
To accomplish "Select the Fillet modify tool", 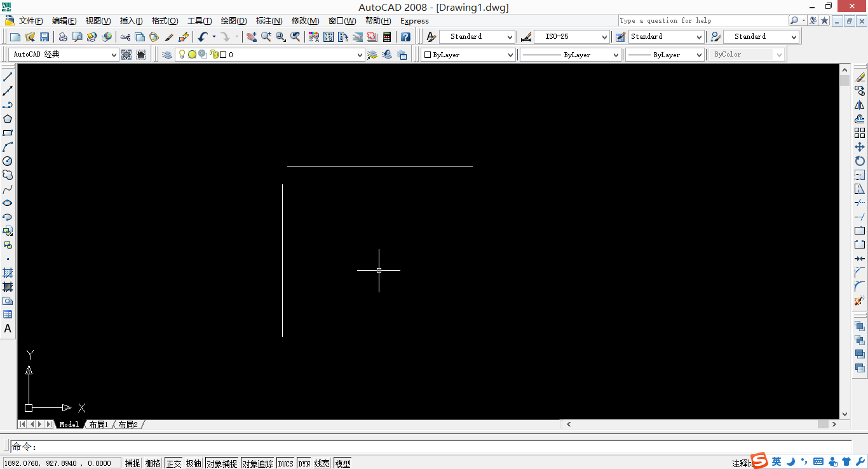I will (x=860, y=287).
